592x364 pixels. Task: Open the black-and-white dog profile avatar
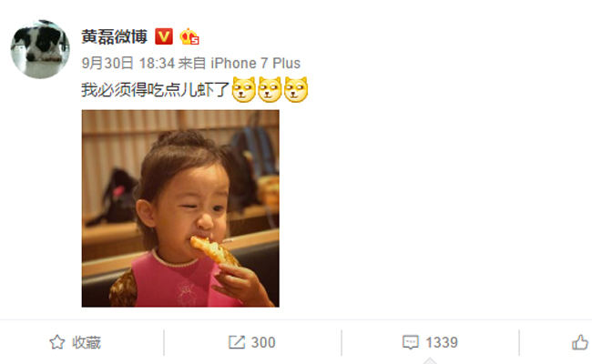coord(40,49)
